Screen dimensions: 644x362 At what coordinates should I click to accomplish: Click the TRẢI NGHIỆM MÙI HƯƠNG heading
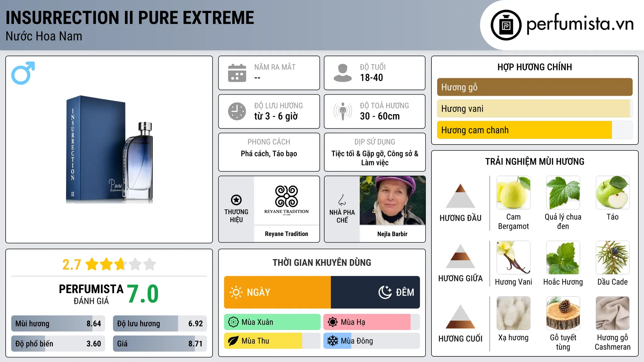[535, 162]
